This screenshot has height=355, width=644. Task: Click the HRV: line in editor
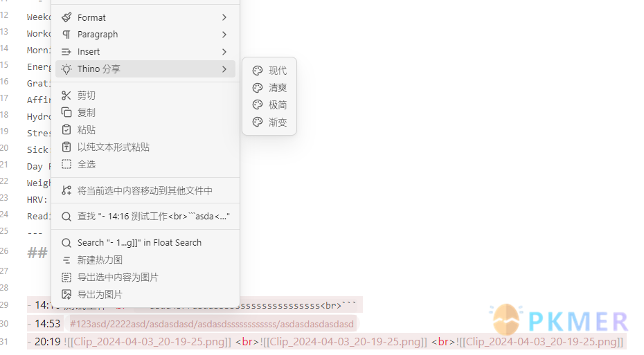37,200
